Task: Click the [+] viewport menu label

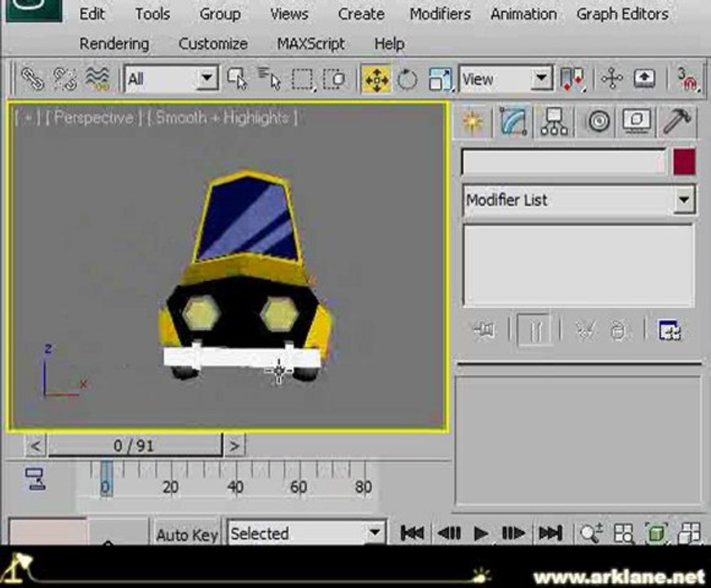Action: coord(27,118)
